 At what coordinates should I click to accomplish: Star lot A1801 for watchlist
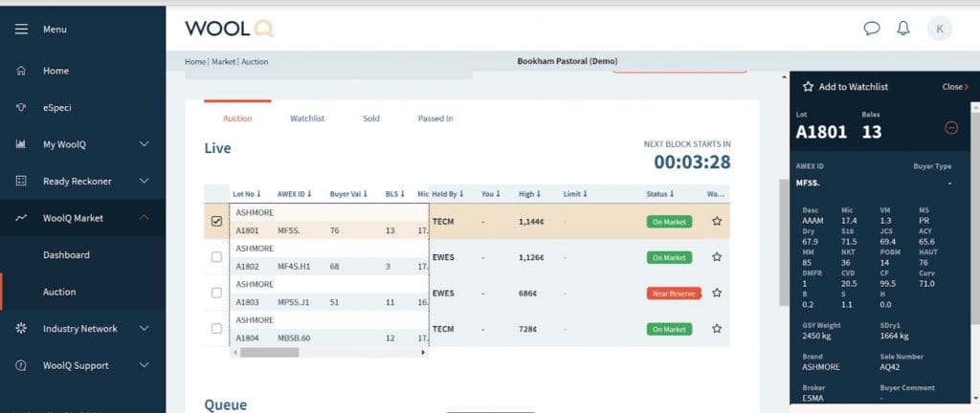(x=717, y=221)
